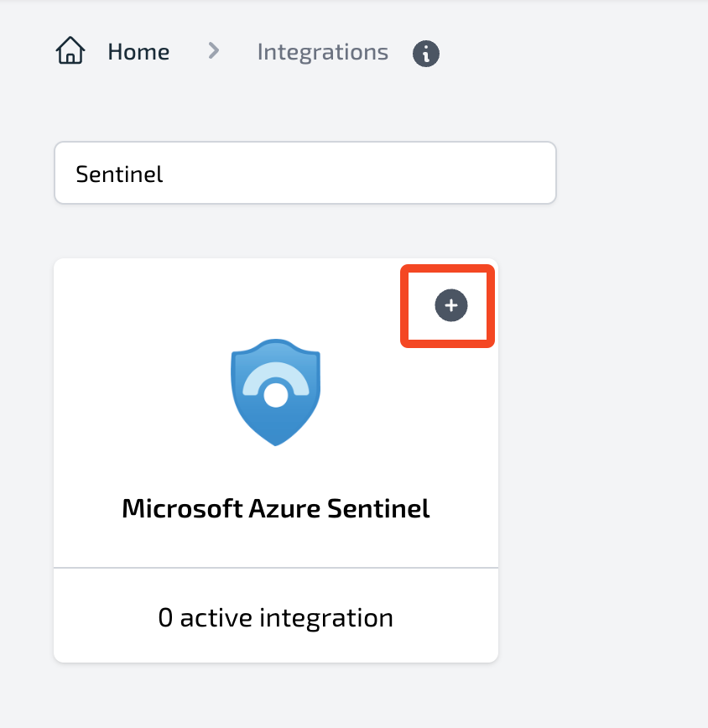The image size is (708, 728).
Task: Select the Integrations breadcrumb label
Action: coord(322,52)
